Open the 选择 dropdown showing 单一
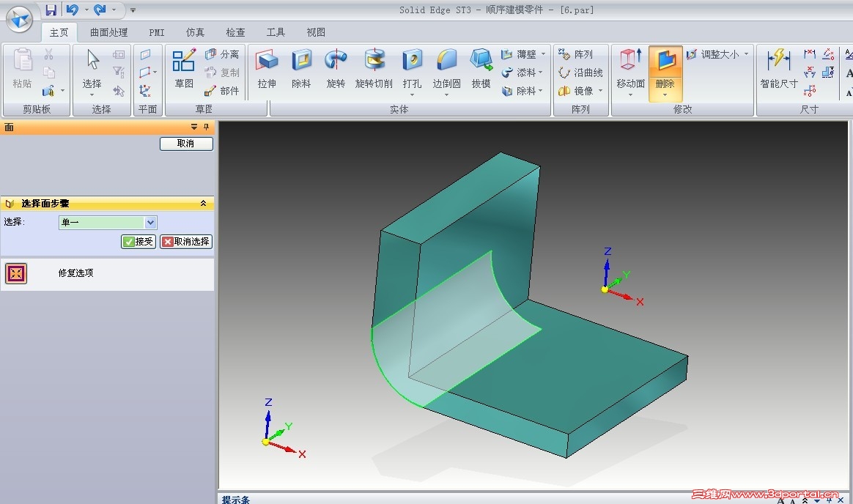 click(151, 223)
